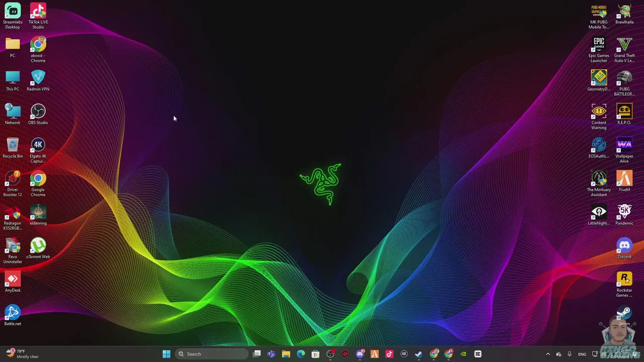Open Discord from the taskbar
This screenshot has height=362, width=644.
coord(360,354)
